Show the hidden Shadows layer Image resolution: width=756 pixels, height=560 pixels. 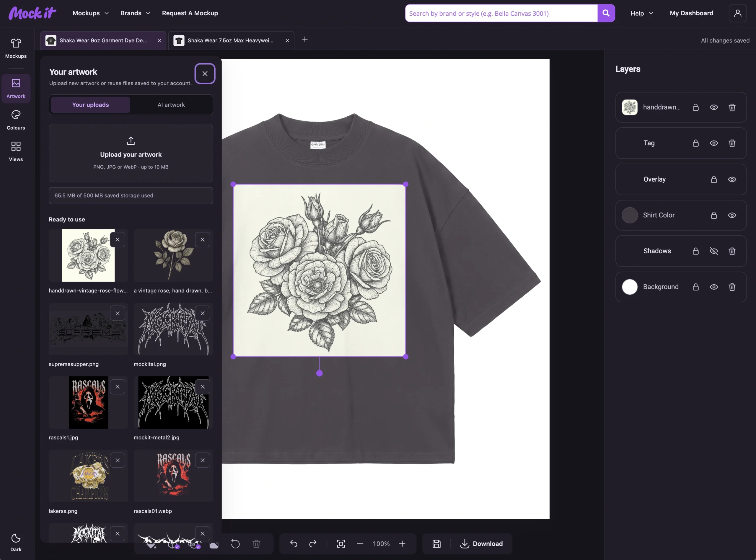pyautogui.click(x=714, y=251)
